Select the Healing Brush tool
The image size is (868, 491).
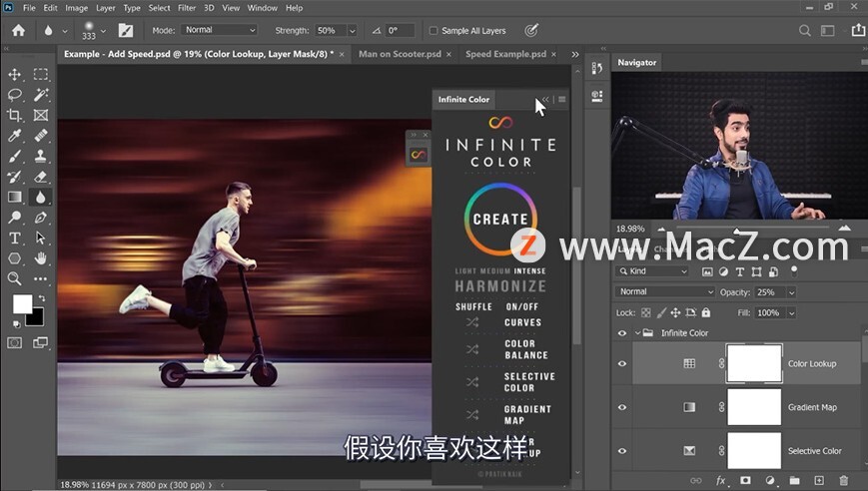coord(40,136)
